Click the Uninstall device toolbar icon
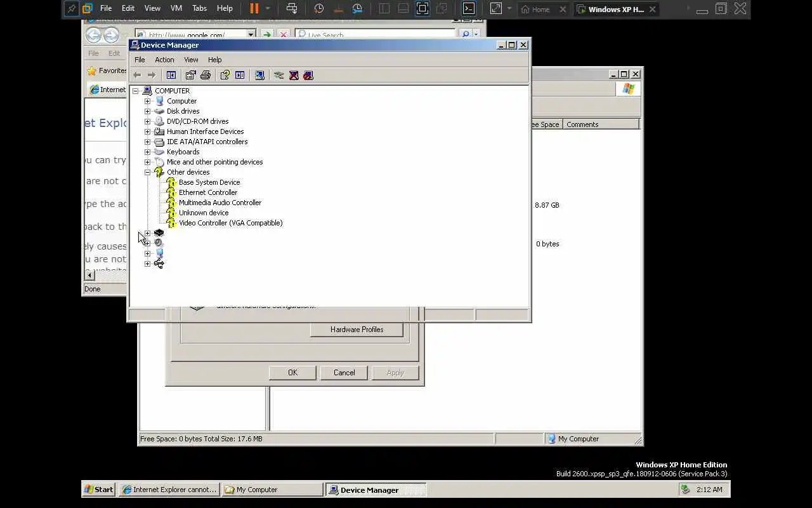The width and height of the screenshot is (812, 508). coord(294,75)
